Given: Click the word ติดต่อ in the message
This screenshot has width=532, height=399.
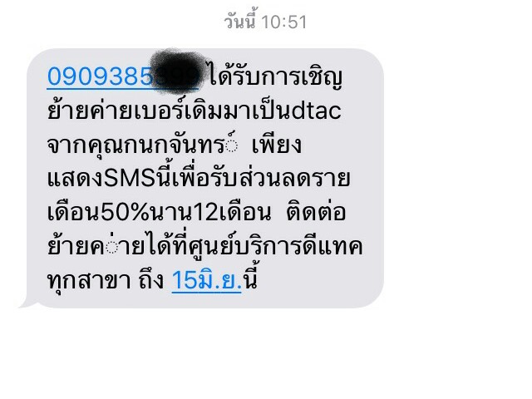Looking at the screenshot, I should (x=316, y=211).
